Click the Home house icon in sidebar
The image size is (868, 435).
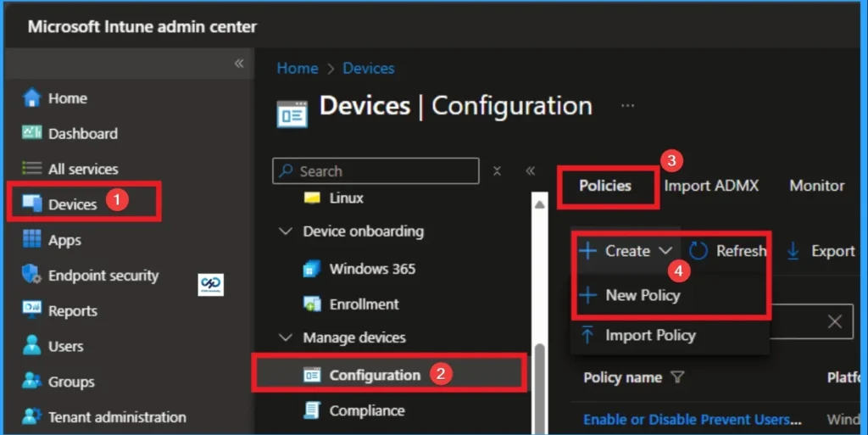(x=31, y=98)
